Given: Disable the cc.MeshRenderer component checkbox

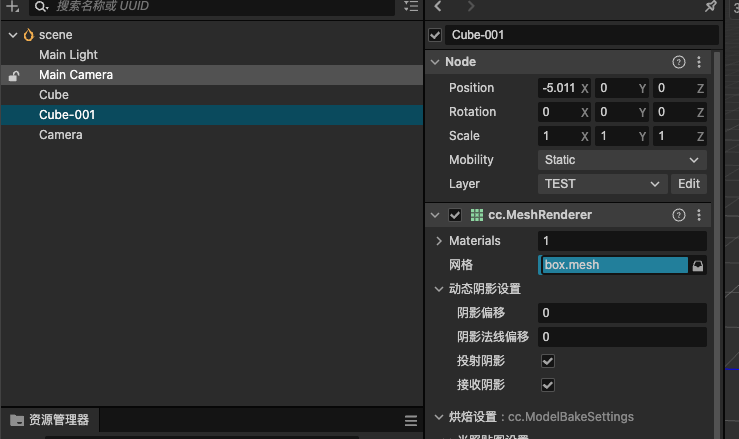Looking at the screenshot, I should pyautogui.click(x=455, y=215).
